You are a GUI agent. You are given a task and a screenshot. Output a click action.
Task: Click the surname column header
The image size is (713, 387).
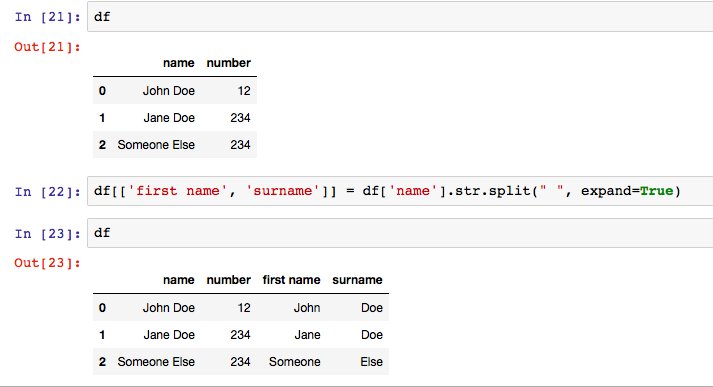click(x=357, y=280)
